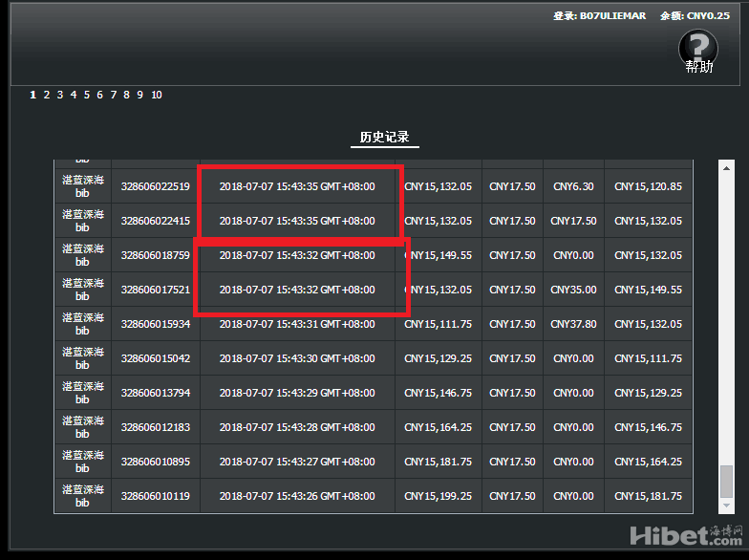Click the CNY37.80 amount cell
Screen dimensions: 749x560
[573, 324]
